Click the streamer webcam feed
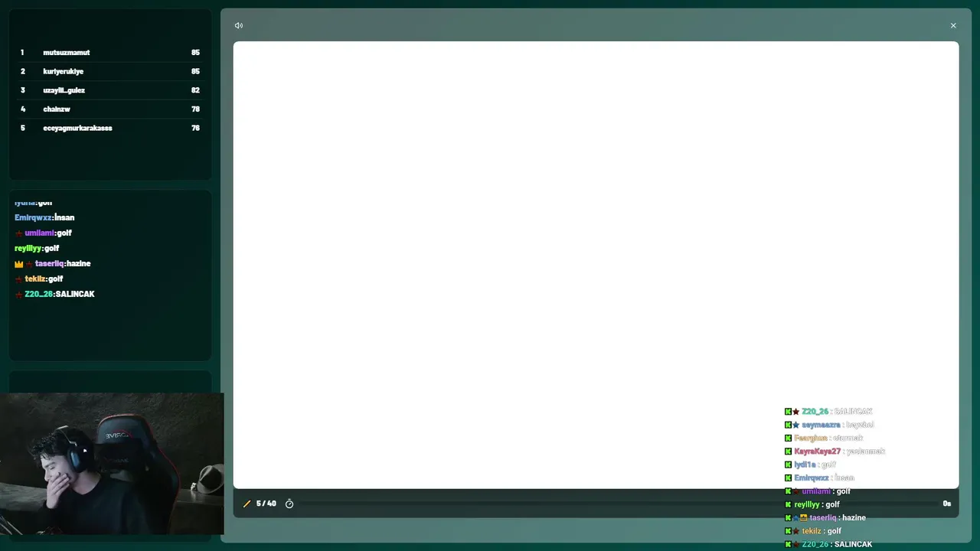This screenshot has width=980, height=551. 112,464
